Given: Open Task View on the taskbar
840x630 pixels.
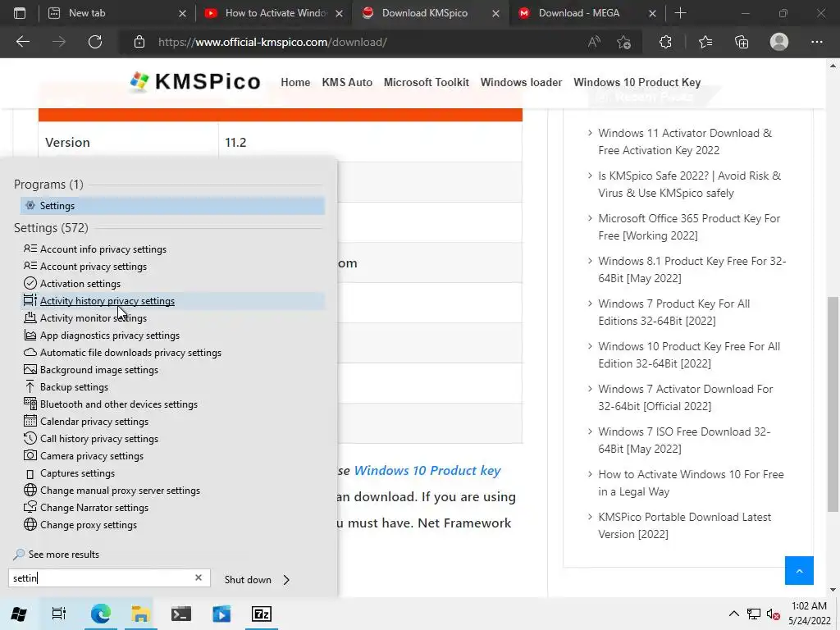Looking at the screenshot, I should click(x=59, y=614).
